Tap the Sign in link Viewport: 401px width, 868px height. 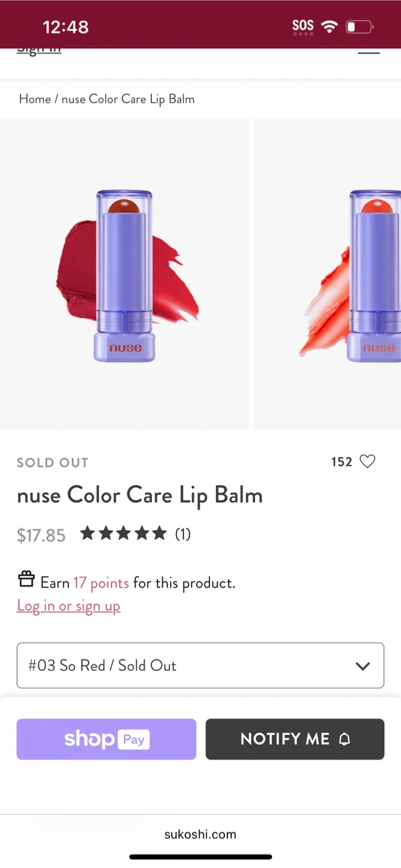pos(39,51)
